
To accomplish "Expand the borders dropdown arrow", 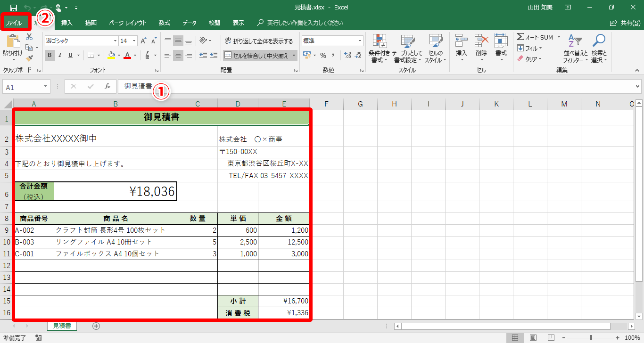I will (100, 55).
